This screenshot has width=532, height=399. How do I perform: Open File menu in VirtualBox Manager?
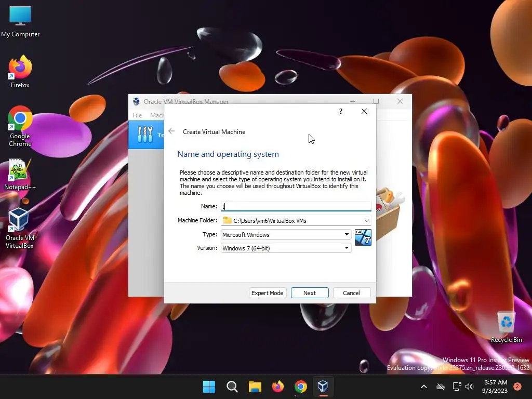click(137, 115)
